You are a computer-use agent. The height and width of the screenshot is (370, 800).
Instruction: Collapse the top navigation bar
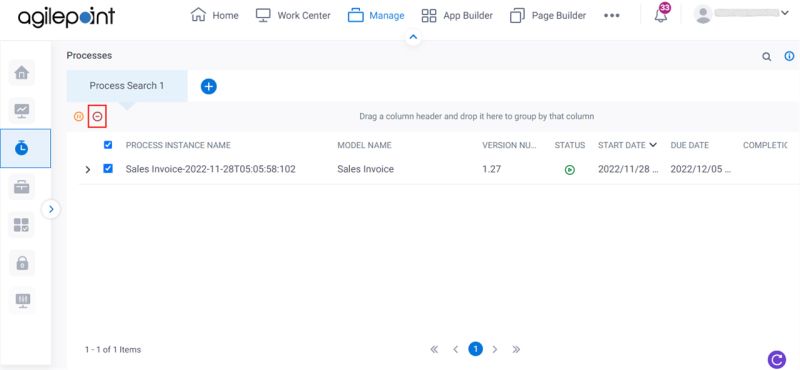coord(413,37)
